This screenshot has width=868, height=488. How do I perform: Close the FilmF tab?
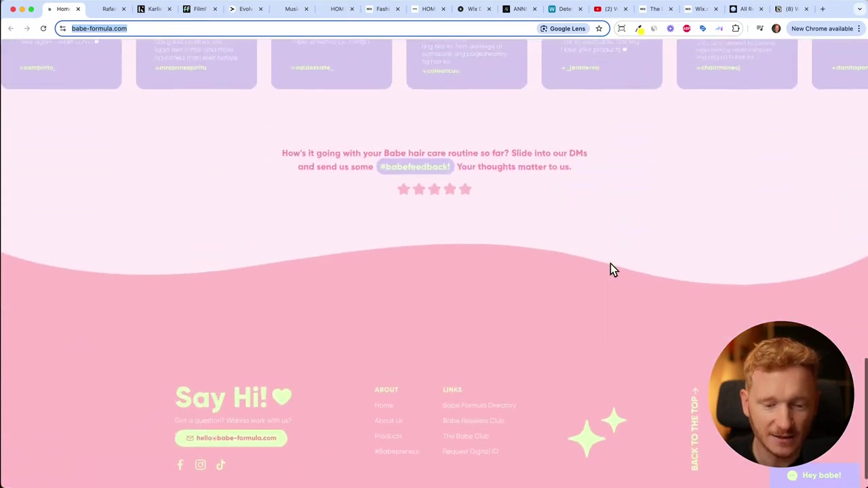215,9
